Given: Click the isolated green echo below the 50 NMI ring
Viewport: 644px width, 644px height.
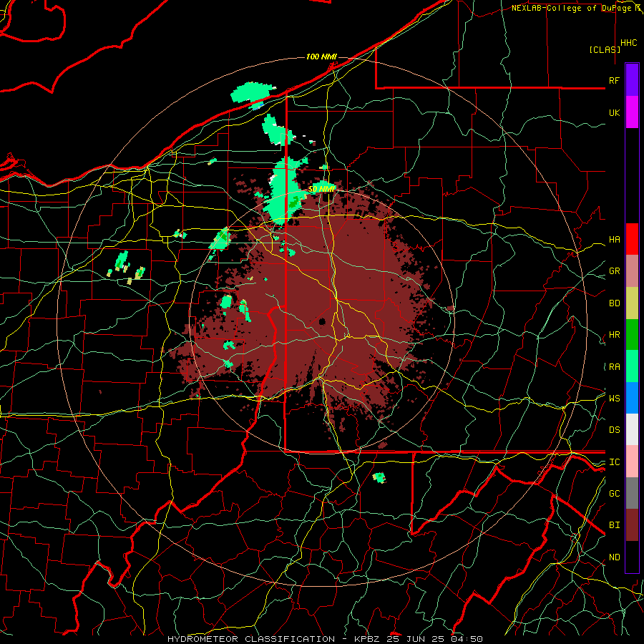Looking at the screenshot, I should click(379, 477).
